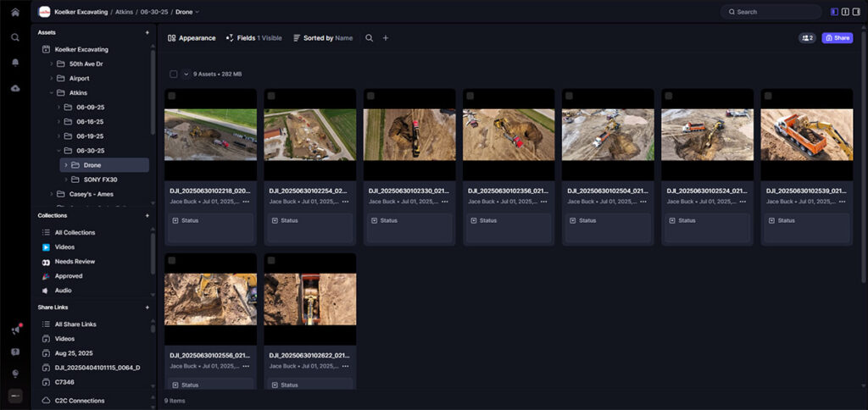
Task: Open the announcements megaphone icon
Action: tap(15, 330)
